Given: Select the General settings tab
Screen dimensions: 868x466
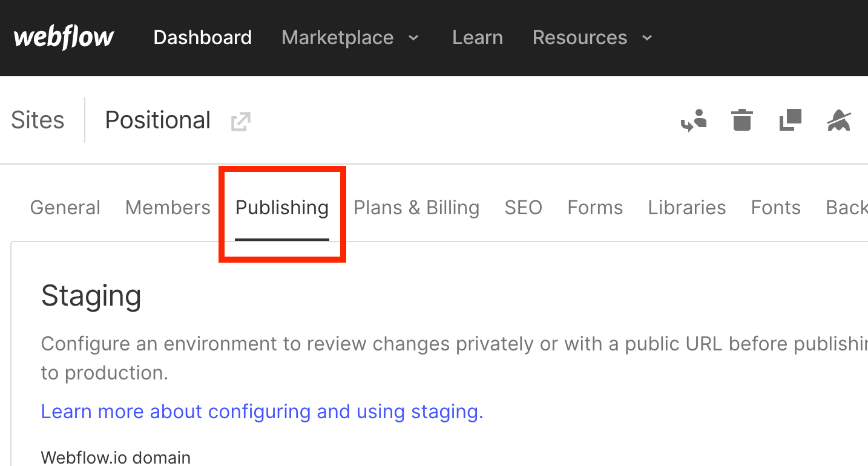Looking at the screenshot, I should [x=65, y=208].
